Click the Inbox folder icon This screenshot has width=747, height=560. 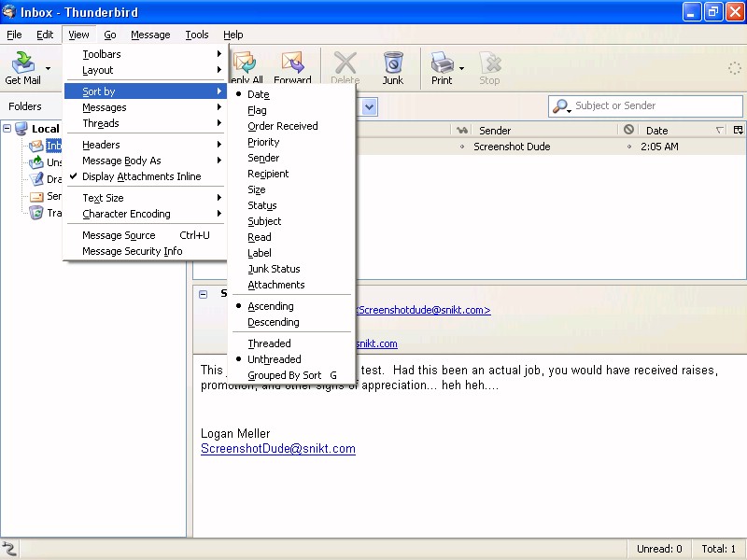point(36,146)
